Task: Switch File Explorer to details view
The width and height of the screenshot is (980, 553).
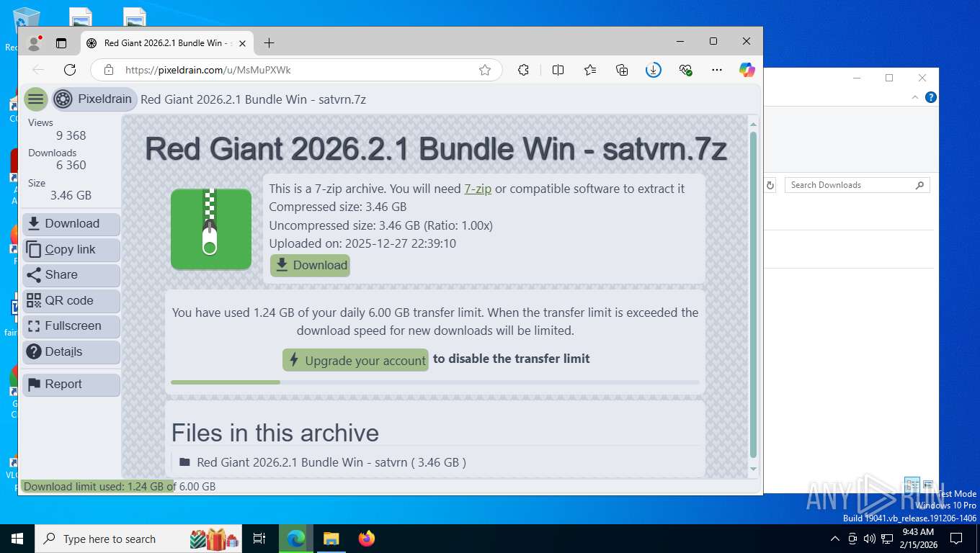Action: click(912, 485)
